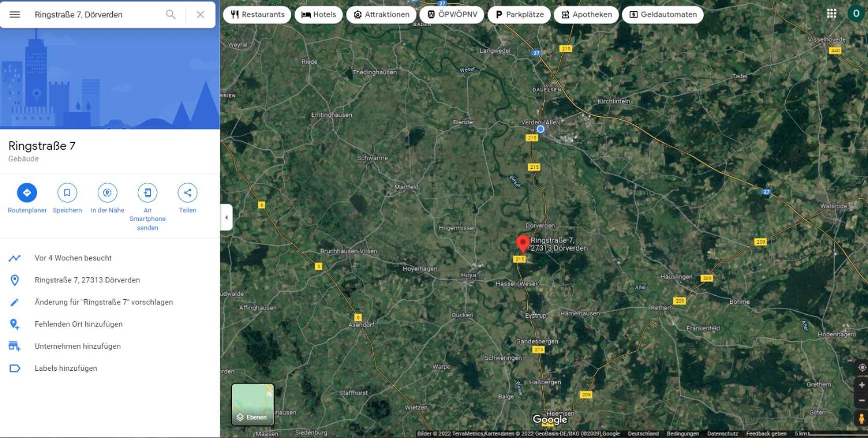868x438 pixels.
Task: Select the Emtinghausen label
Action: click(331, 115)
